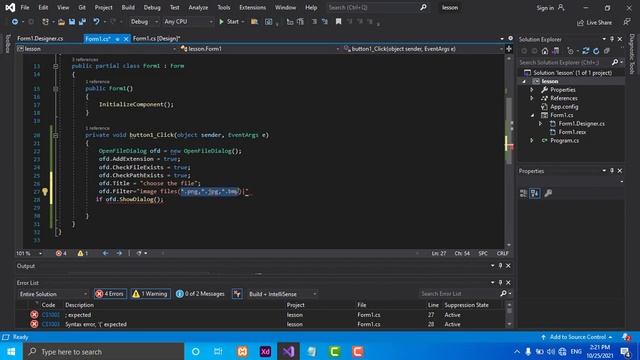Open Property Pages wrench icon

[x=548, y=193]
